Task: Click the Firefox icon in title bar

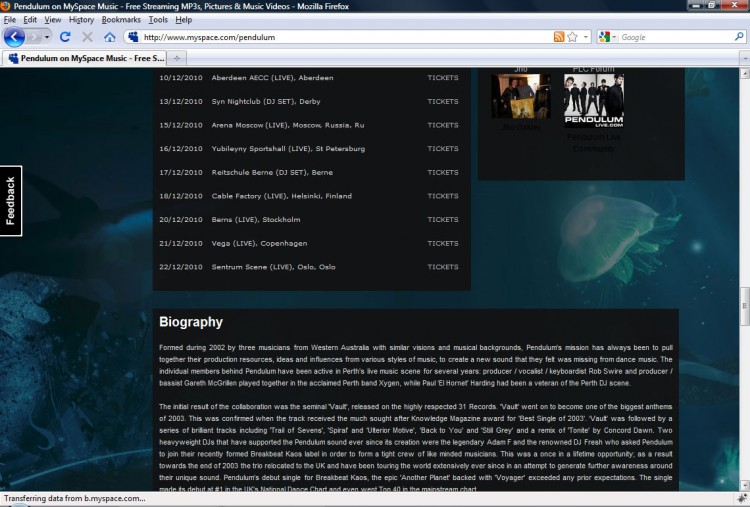Action: 5,6
